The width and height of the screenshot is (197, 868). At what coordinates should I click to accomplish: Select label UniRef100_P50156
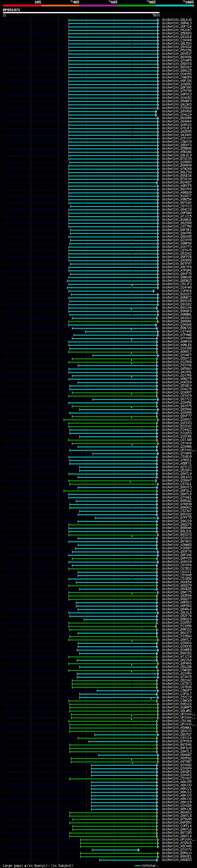tap(177, 50)
